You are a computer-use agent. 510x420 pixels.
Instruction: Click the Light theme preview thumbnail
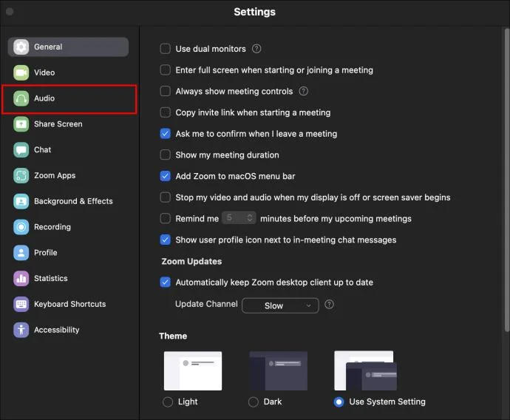pos(193,370)
